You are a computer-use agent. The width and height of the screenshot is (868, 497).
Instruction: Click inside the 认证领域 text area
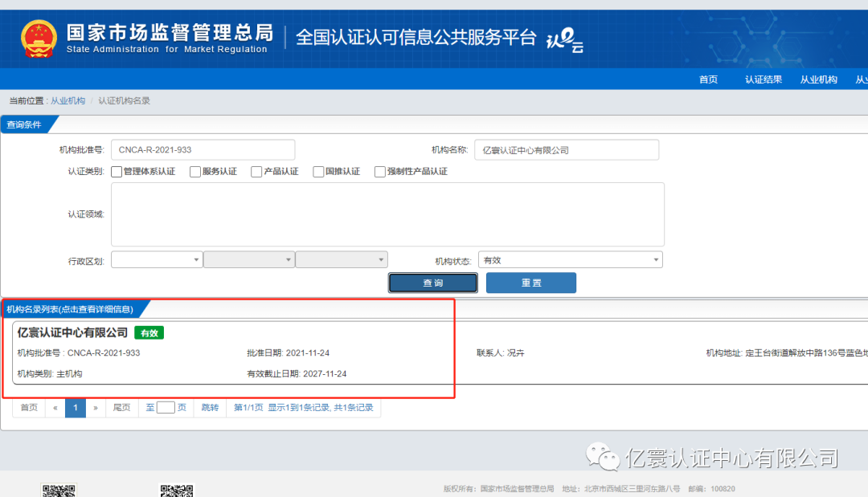387,214
